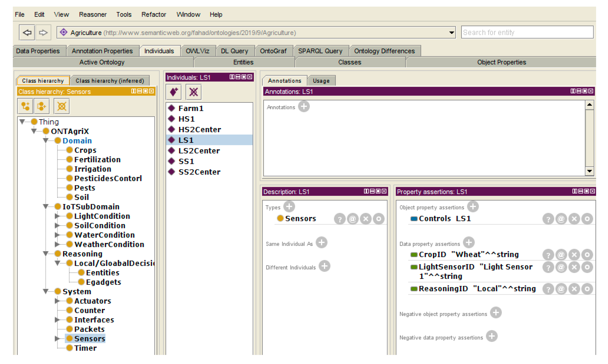Expand the LightCondition class node
This screenshot has height=364, width=608.
tap(57, 216)
